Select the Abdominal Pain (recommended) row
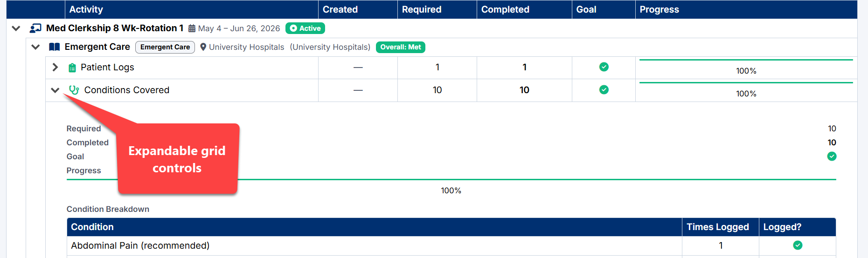 coord(451,245)
